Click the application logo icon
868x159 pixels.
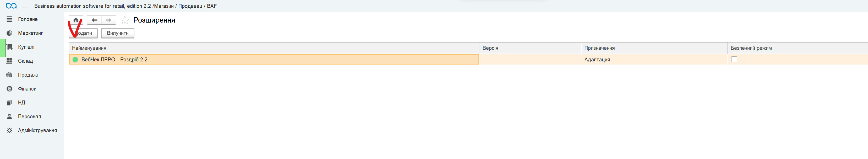pyautogui.click(x=11, y=6)
